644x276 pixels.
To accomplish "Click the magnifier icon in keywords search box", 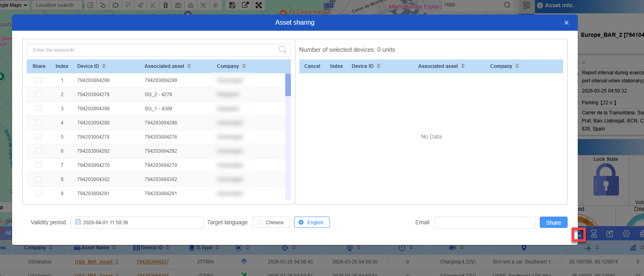I will click(282, 50).
